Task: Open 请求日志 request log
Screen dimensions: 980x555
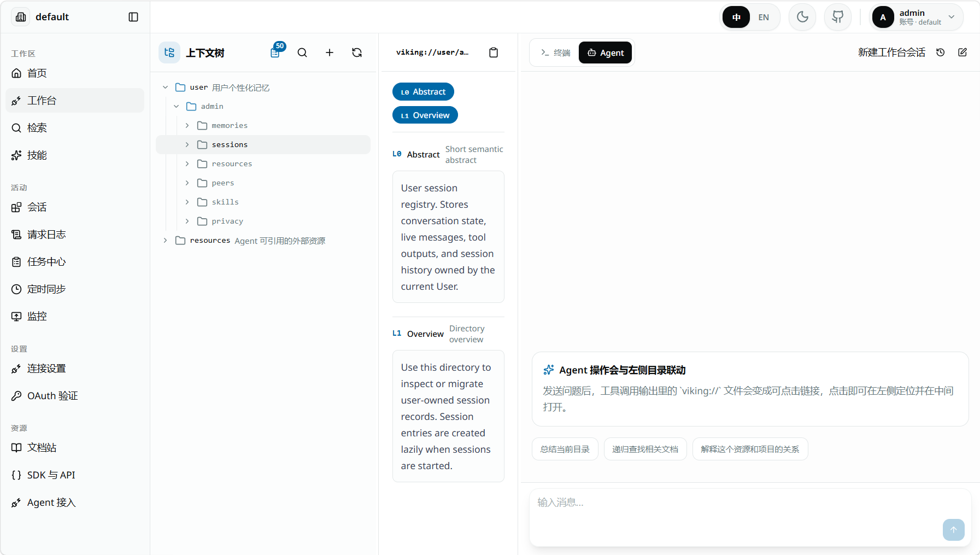Action: [75, 235]
